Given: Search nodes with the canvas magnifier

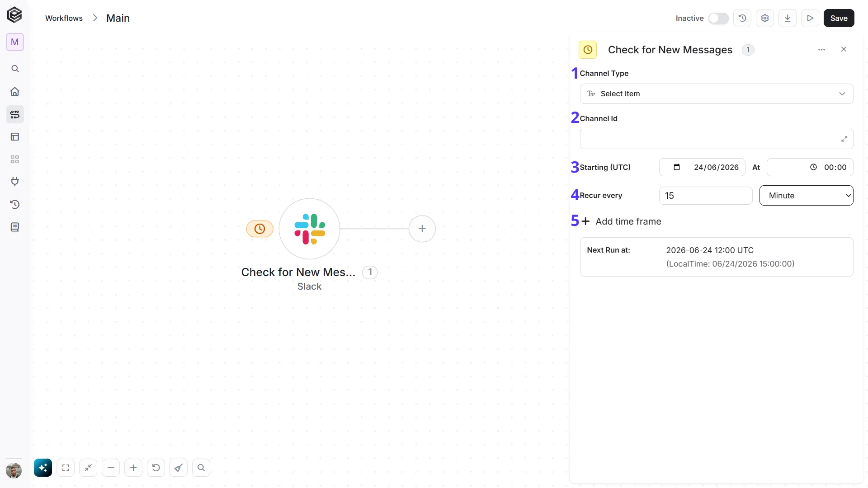Looking at the screenshot, I should [x=201, y=468].
